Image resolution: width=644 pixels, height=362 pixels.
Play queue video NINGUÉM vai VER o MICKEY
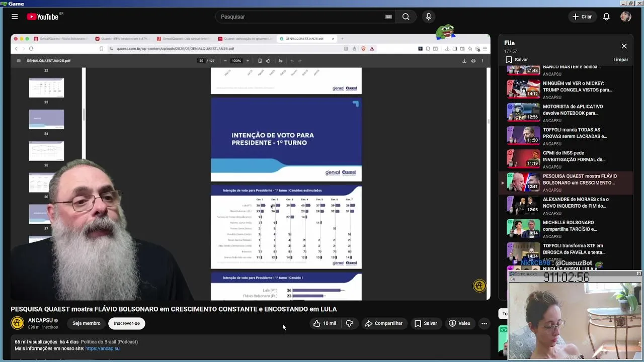[566, 90]
